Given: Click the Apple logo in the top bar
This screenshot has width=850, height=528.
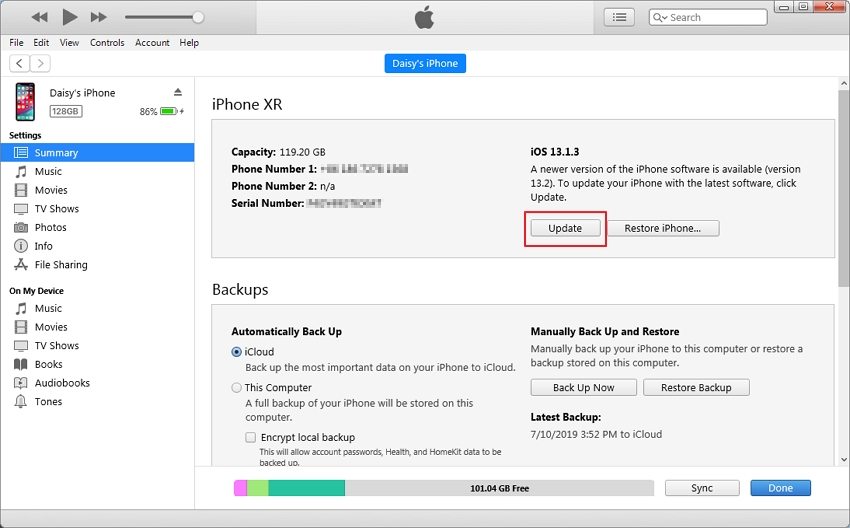Looking at the screenshot, I should coord(424,17).
